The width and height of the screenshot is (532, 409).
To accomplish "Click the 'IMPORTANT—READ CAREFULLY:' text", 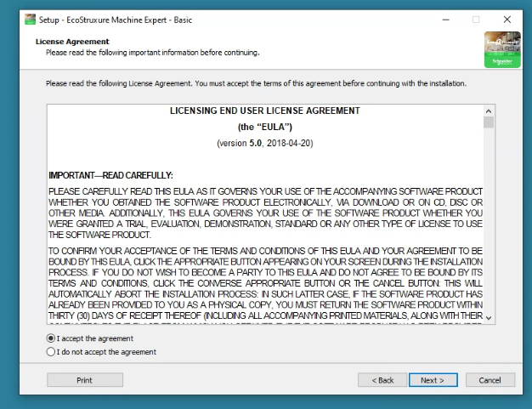I will [110, 175].
